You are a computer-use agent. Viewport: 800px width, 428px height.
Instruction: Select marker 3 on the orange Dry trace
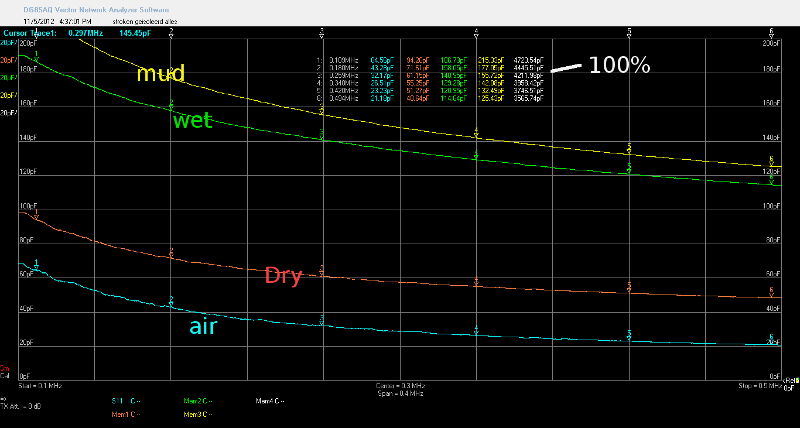tap(321, 269)
